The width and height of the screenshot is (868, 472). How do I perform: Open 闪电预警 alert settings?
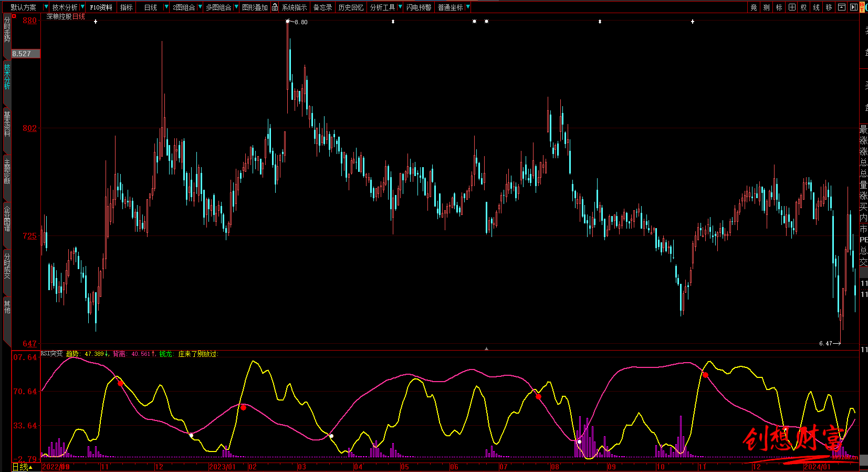(419, 7)
